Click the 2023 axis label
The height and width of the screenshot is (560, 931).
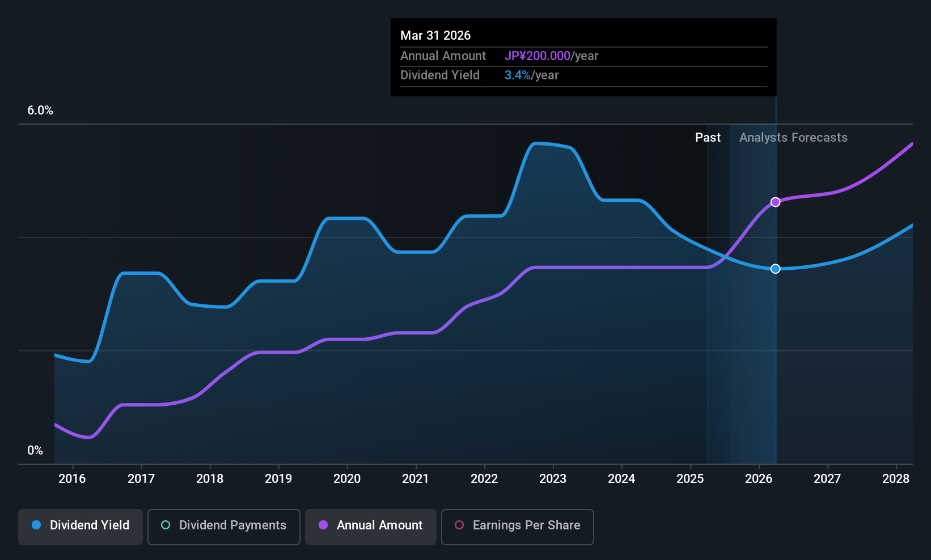pyautogui.click(x=553, y=479)
